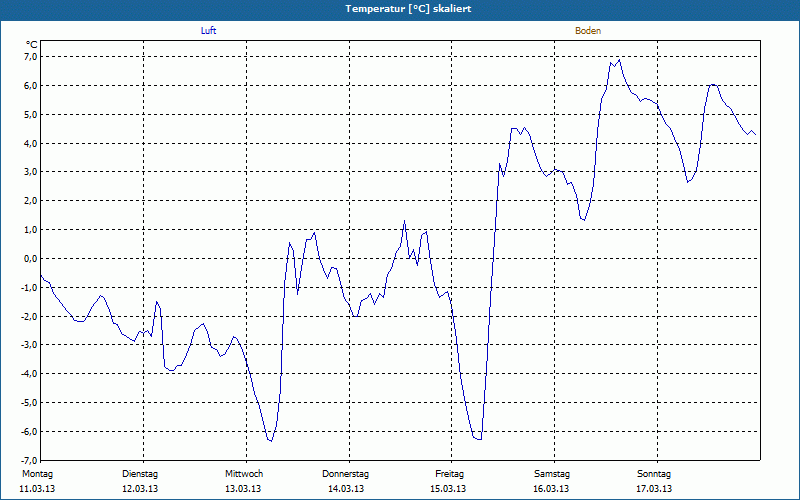Select the "Donnerstag" day label
800x500 pixels.
(x=345, y=474)
